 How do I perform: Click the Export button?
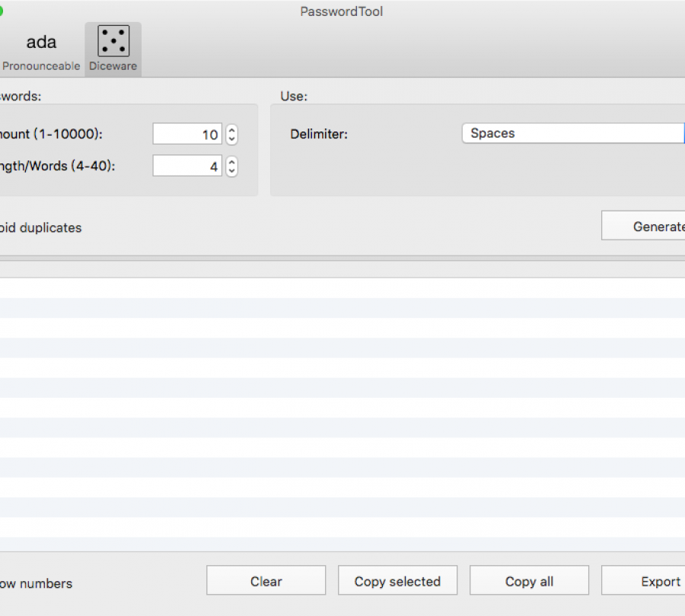[x=643, y=581]
